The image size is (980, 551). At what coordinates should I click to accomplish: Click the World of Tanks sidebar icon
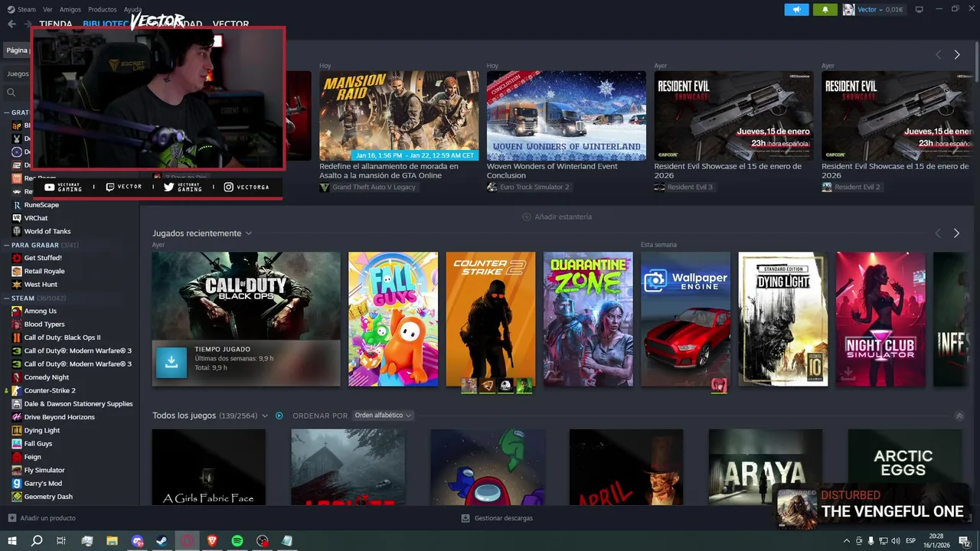tap(17, 231)
